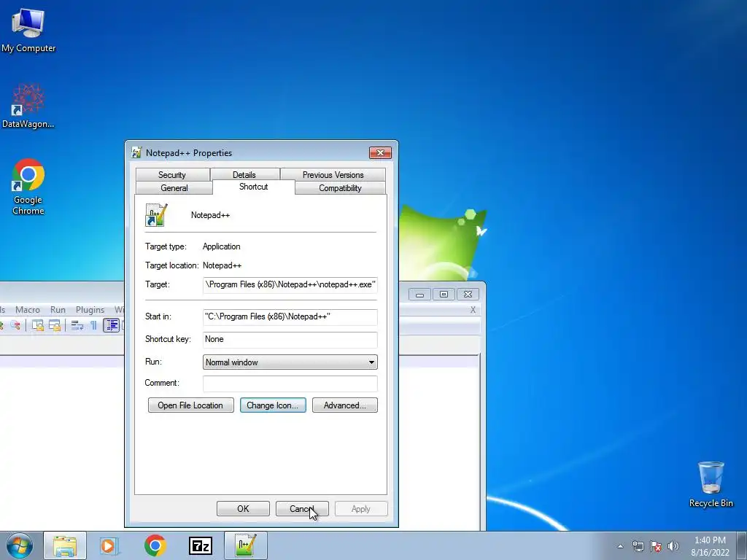747x560 pixels.
Task: Click the Cancel button
Action: tap(302, 508)
